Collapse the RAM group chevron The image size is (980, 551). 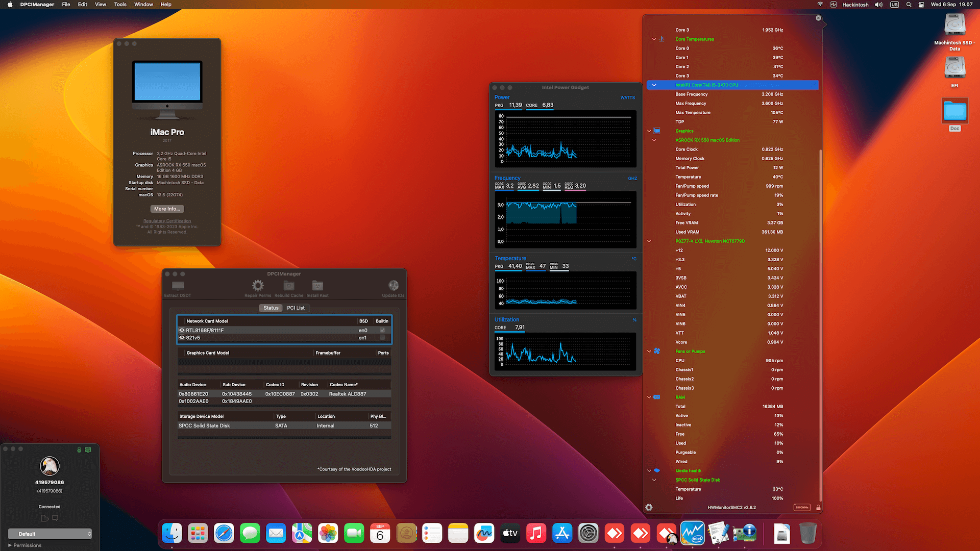click(x=649, y=397)
